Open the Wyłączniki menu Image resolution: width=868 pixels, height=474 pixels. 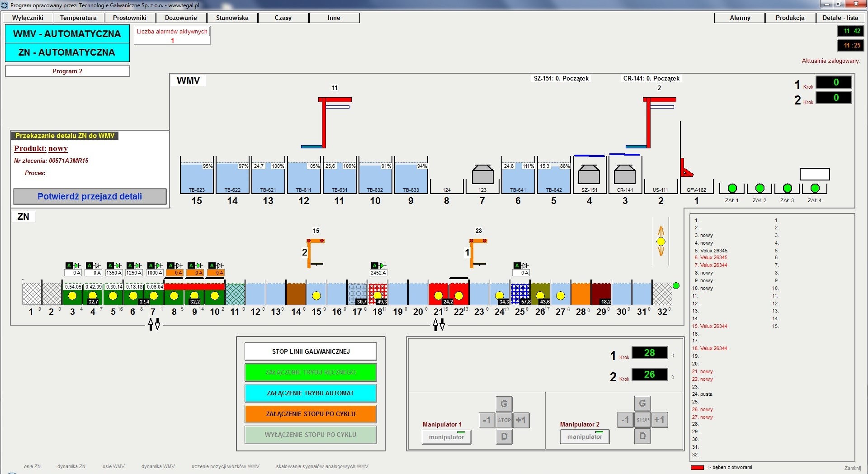click(28, 18)
